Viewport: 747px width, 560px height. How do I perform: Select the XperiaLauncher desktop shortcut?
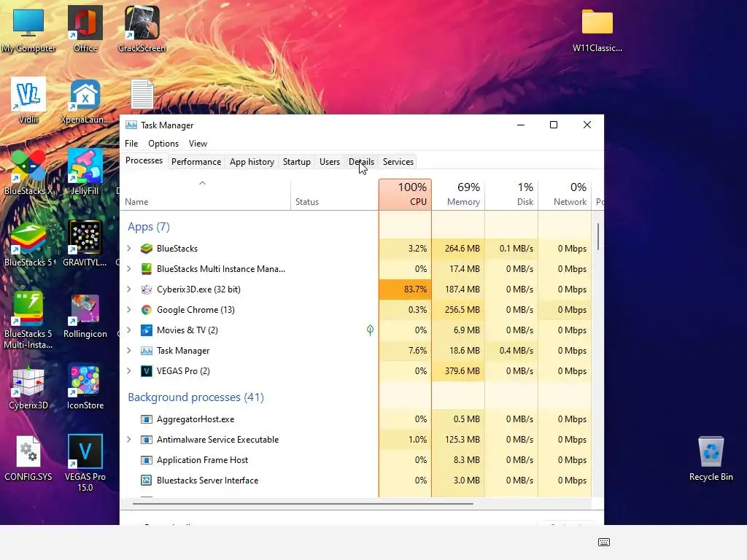[x=85, y=101]
